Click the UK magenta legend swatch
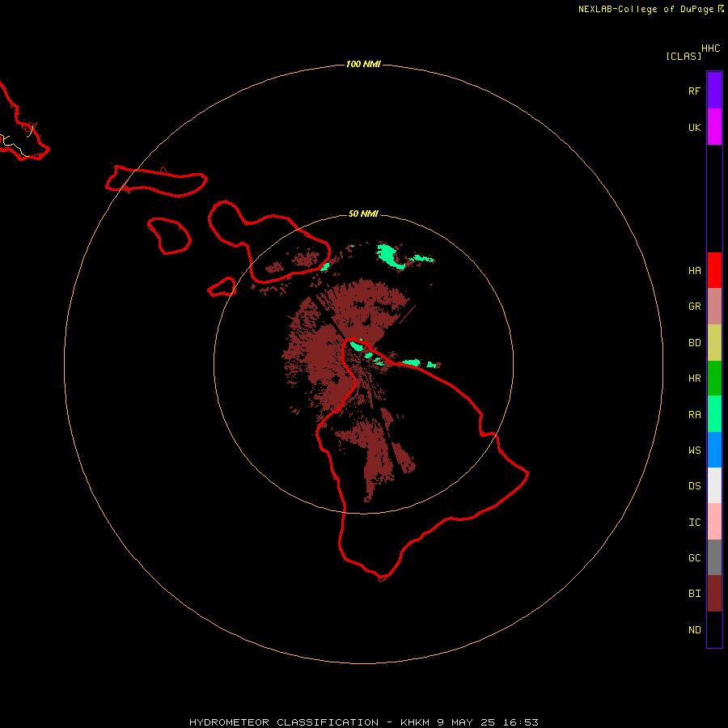The width and height of the screenshot is (728, 728). tap(714, 127)
